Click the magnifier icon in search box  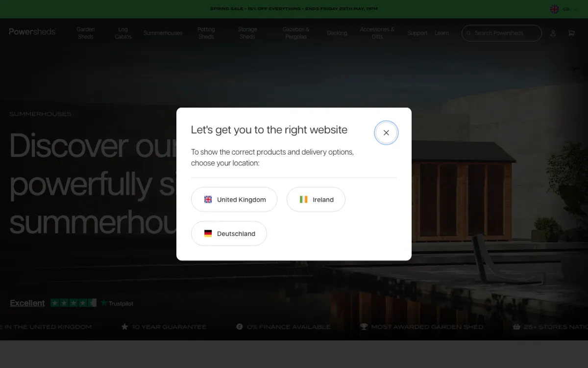click(469, 33)
